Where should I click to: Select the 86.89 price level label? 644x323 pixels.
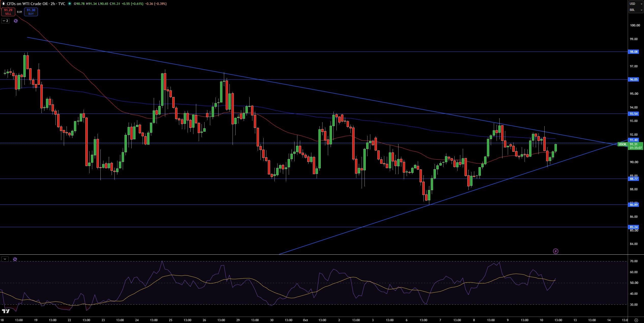point(633,205)
